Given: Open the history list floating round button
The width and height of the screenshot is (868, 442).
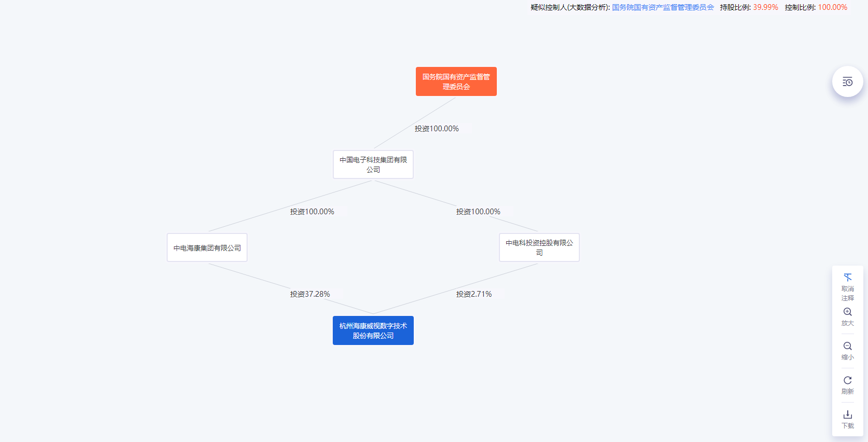Looking at the screenshot, I should [x=847, y=81].
